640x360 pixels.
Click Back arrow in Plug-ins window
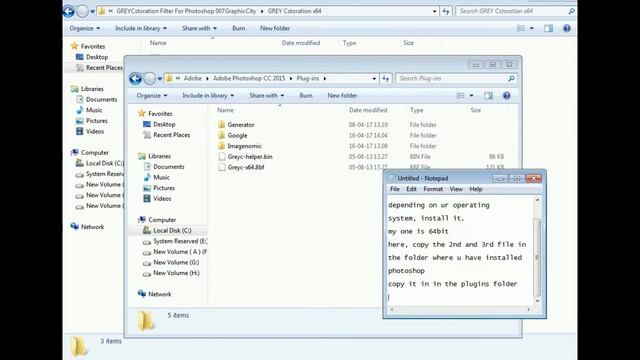point(136,78)
